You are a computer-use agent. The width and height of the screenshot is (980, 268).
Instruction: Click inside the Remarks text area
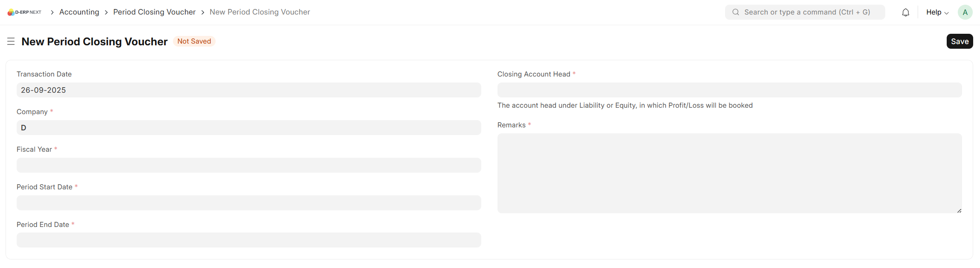click(x=730, y=173)
